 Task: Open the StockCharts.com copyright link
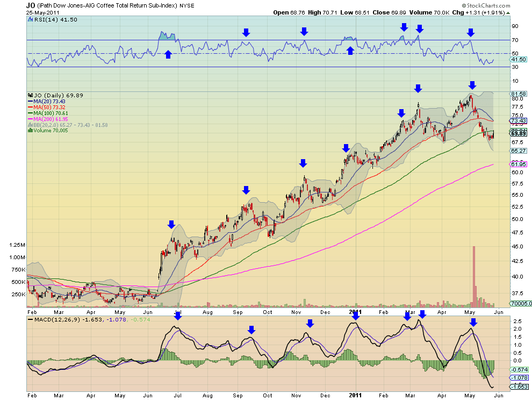coord(486,5)
